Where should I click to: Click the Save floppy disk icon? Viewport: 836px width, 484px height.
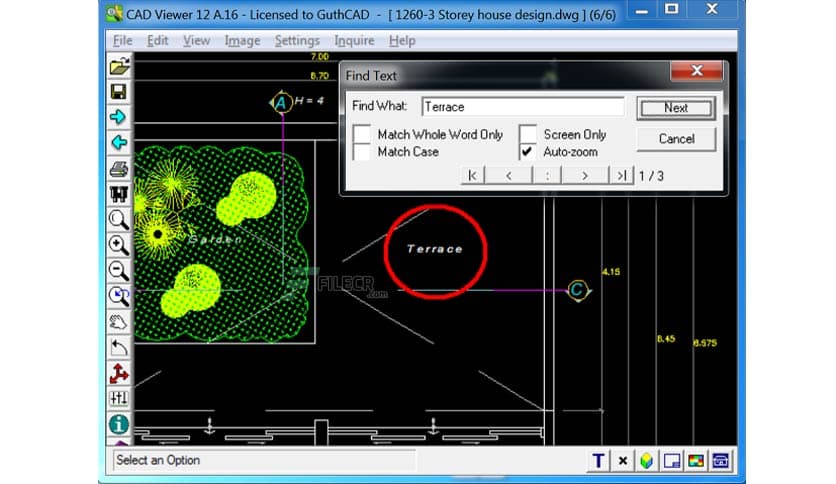click(x=119, y=91)
